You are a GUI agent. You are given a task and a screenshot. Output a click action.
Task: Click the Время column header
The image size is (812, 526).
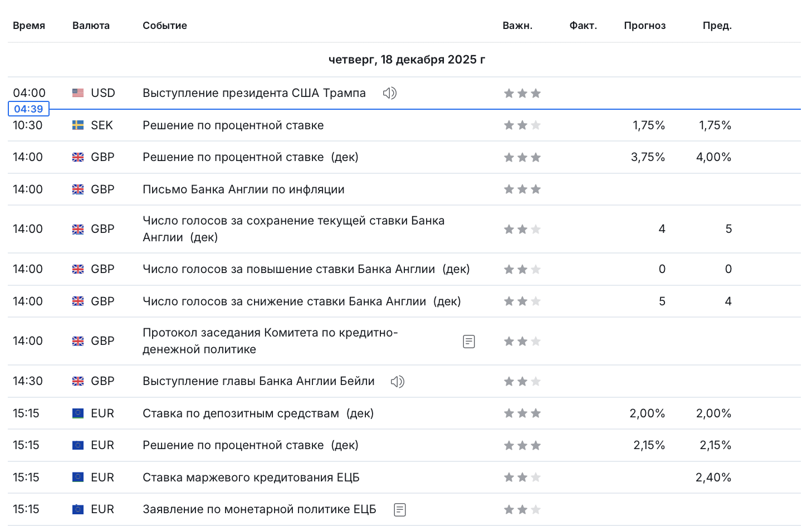tap(29, 26)
